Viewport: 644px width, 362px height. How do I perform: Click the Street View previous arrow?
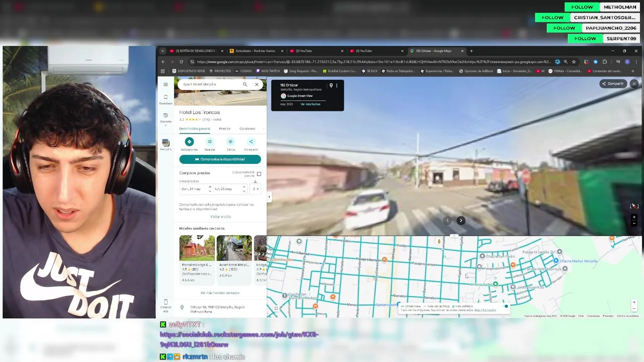pyautogui.click(x=448, y=220)
